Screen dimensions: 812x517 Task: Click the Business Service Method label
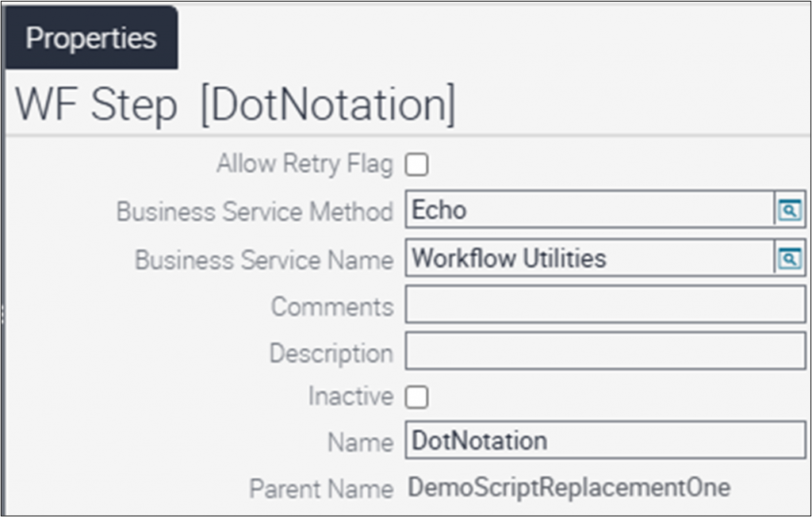pos(255,212)
